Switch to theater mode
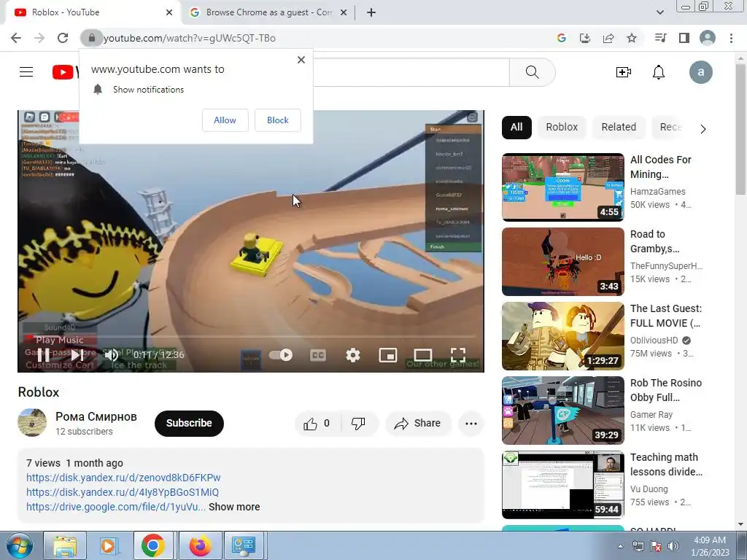The image size is (747, 560). 422,355
